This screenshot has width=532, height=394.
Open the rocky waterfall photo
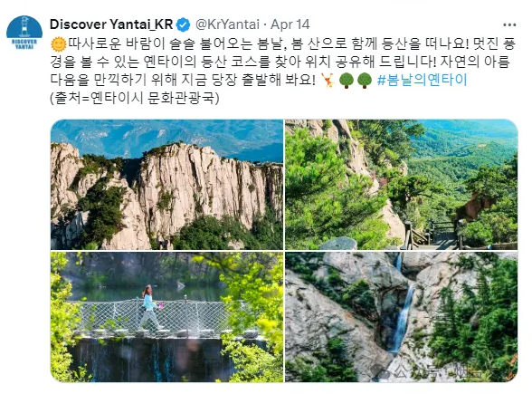pyautogui.click(x=402, y=317)
